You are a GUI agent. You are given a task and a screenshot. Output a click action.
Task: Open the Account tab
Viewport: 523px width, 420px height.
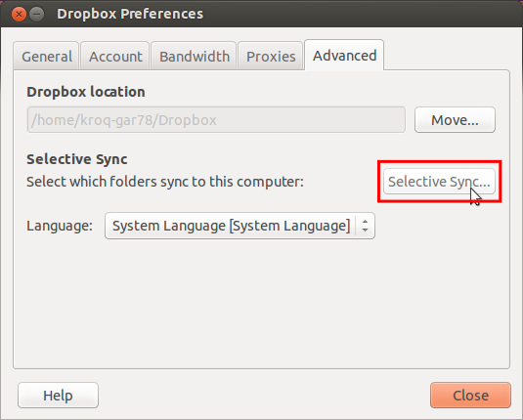[115, 56]
